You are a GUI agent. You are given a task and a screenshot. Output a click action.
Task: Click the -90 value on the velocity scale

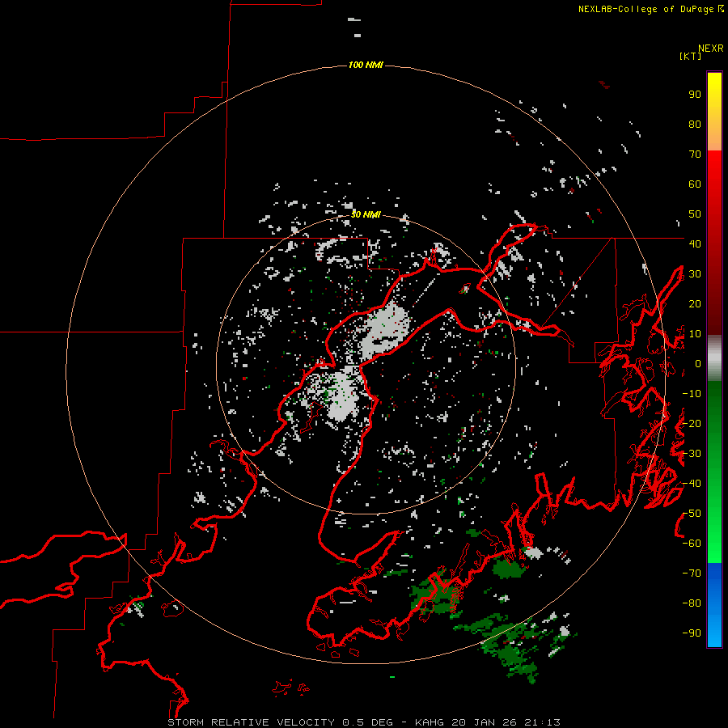tap(692, 633)
